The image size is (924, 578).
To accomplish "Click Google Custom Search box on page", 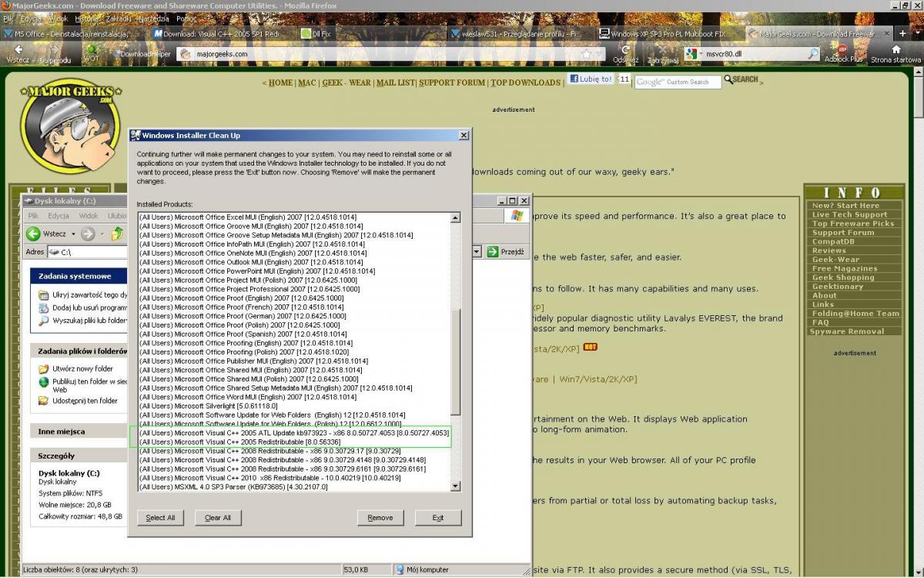I will click(678, 82).
